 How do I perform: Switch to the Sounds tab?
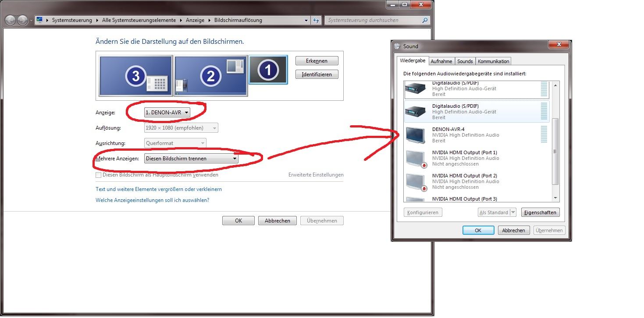[x=465, y=61]
